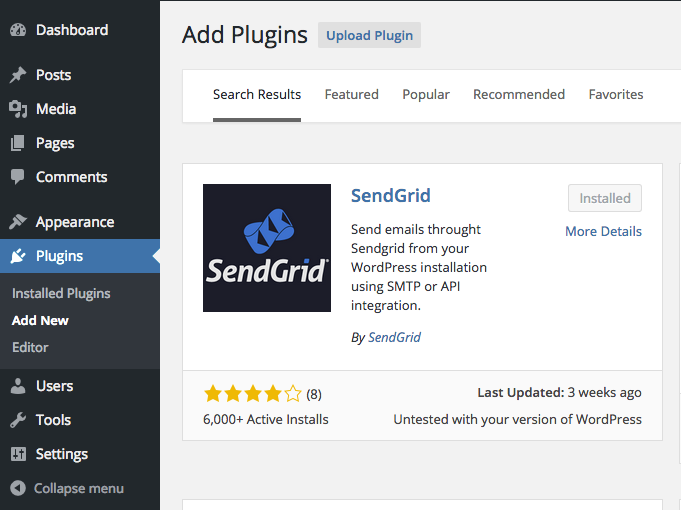
Task: Click the Users person icon
Action: (18, 386)
